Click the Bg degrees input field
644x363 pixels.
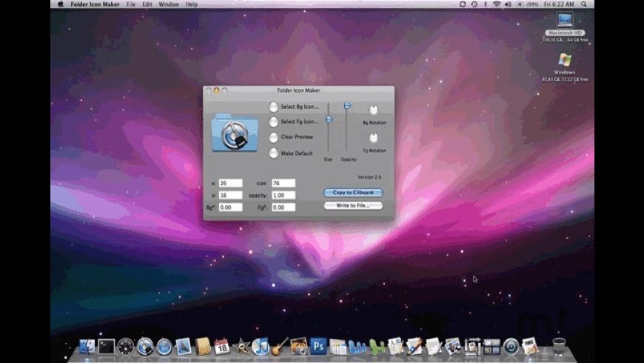click(x=230, y=207)
